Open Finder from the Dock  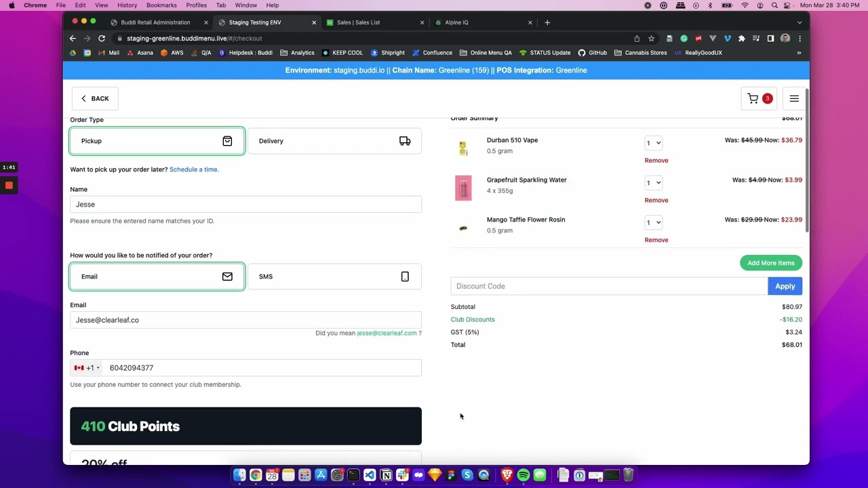(x=239, y=475)
